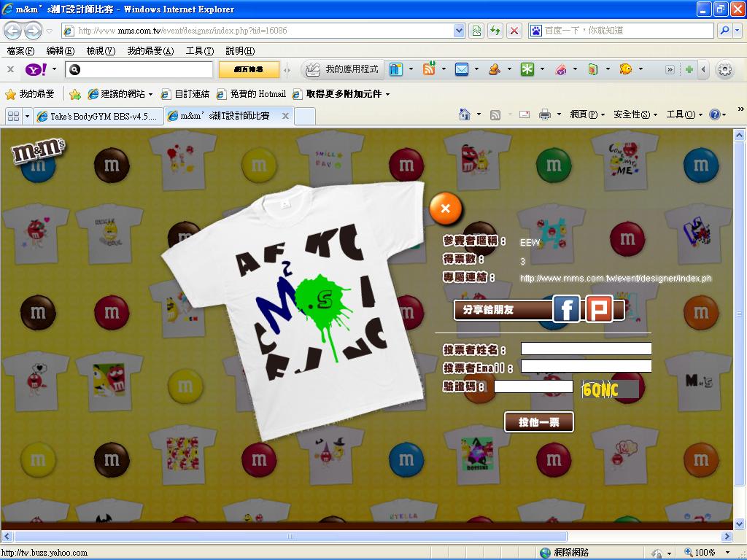Image resolution: width=747 pixels, height=560 pixels.
Task: Open the Yahoo toolbar mail envelope icon
Action: click(462, 69)
